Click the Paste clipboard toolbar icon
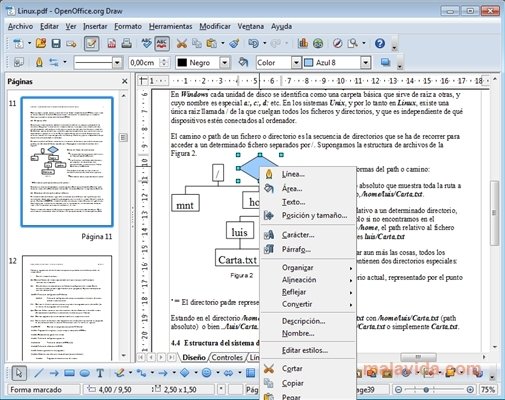Image resolution: width=505 pixels, height=400 pixels. click(212, 43)
